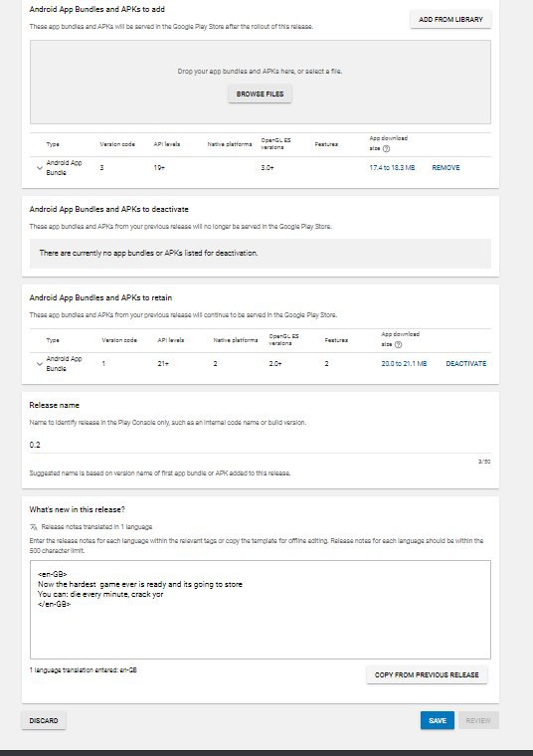The height and width of the screenshot is (756, 533).
Task: Click the 'Android App Bundles and APKs to retain' heading
Action: pyautogui.click(x=100, y=298)
